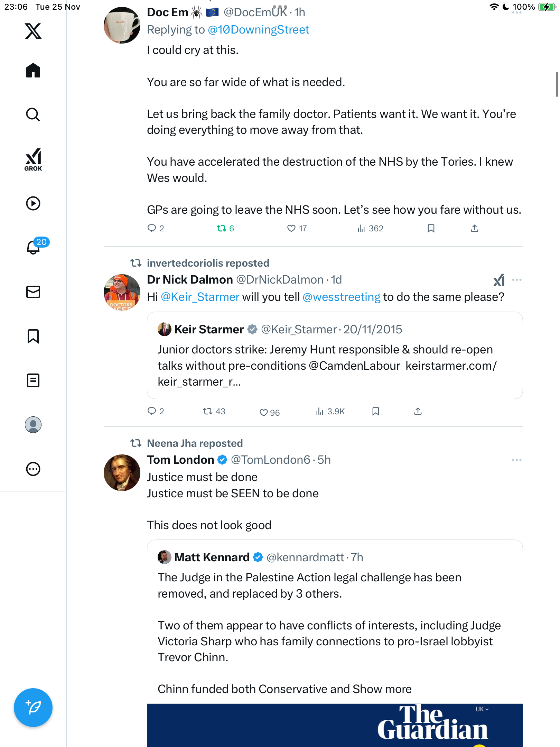This screenshot has width=560, height=747.
Task: Bookmark Doc Em's reply post
Action: (431, 228)
